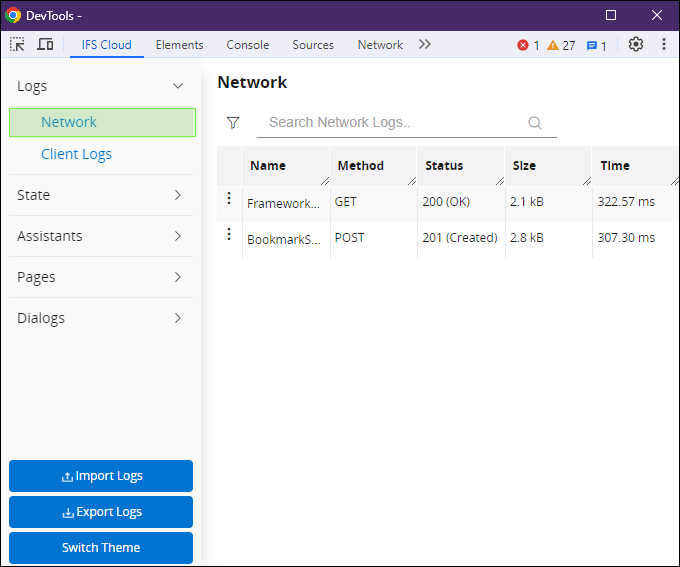680x567 pixels.
Task: Open the DevTools three-dot customize menu
Action: click(663, 45)
